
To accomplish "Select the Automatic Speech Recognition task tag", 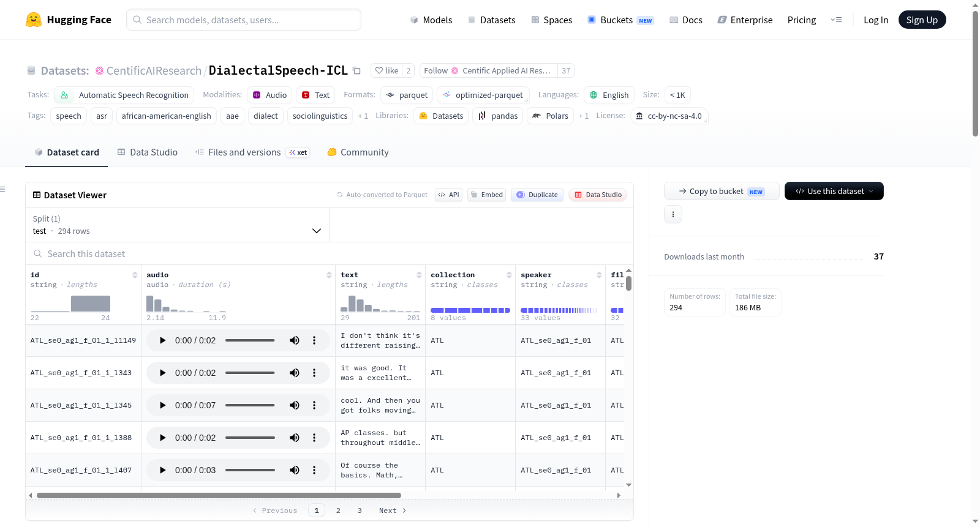I will click(x=124, y=95).
